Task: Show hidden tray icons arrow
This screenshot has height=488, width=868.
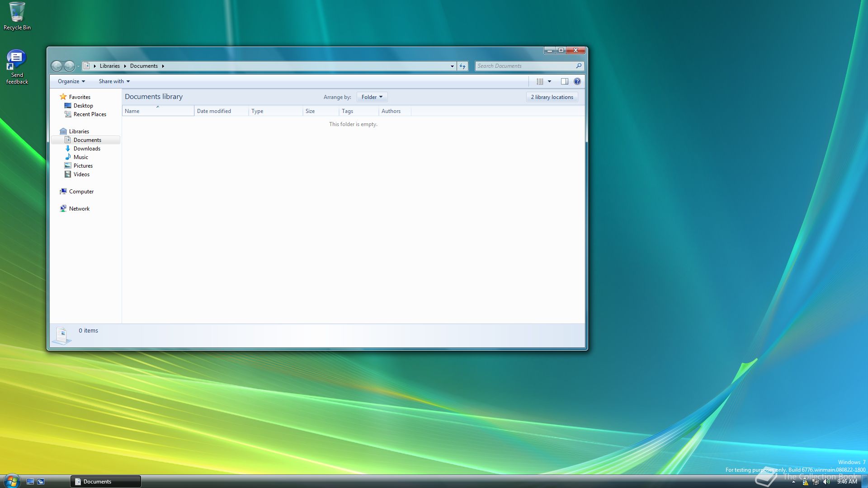Action: tap(793, 482)
